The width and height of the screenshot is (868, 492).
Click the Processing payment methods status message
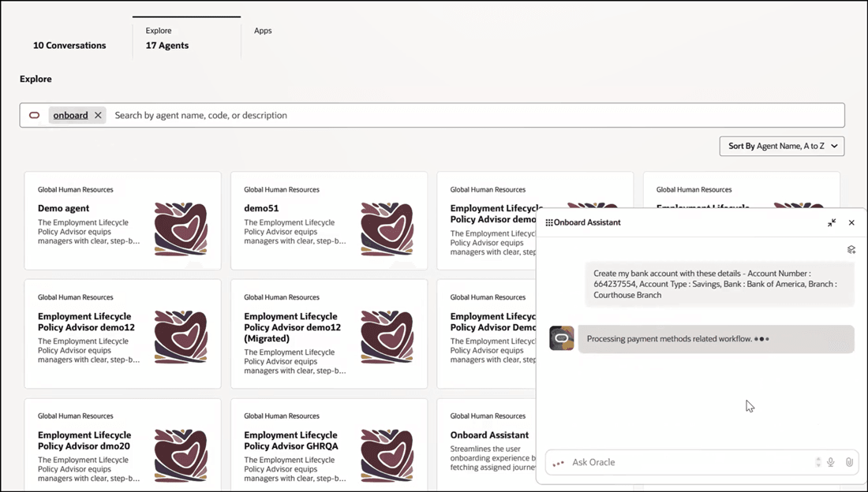[716, 339]
